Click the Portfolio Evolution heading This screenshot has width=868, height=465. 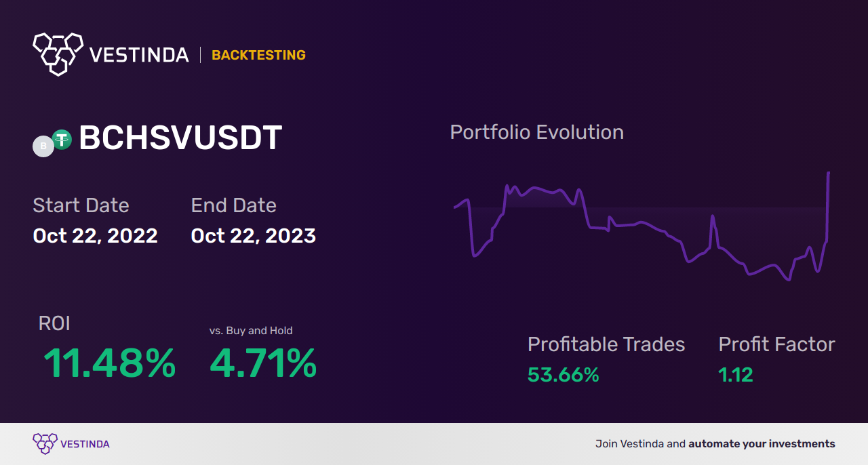coord(537,132)
